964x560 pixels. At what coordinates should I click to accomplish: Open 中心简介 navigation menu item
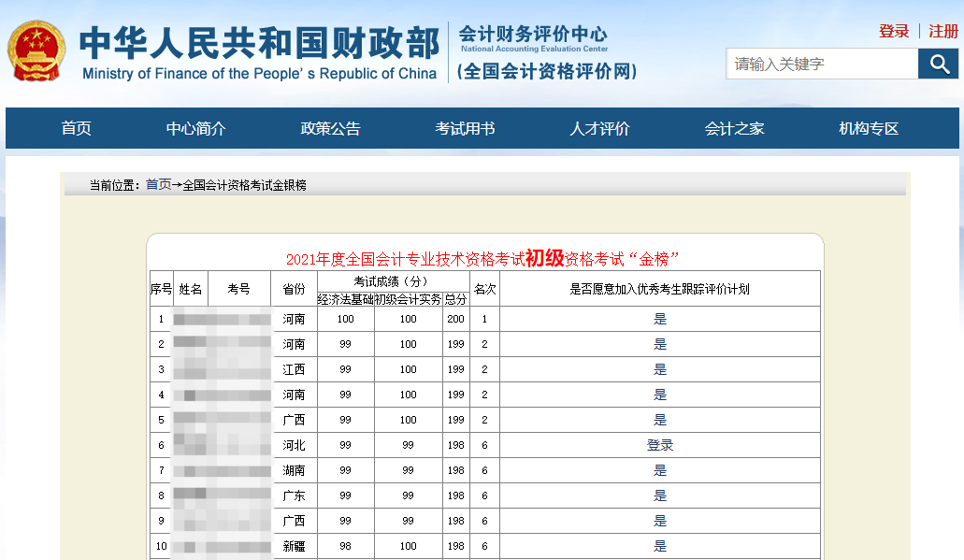[x=196, y=129]
